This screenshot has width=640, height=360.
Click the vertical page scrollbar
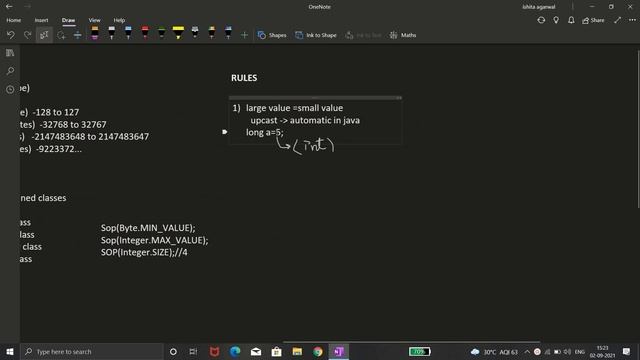[x=638, y=129]
